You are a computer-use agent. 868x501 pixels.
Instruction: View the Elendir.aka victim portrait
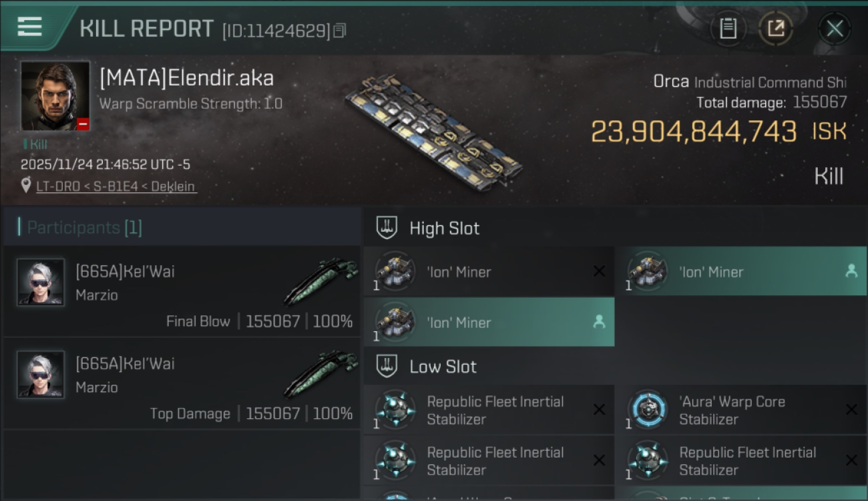[55, 96]
